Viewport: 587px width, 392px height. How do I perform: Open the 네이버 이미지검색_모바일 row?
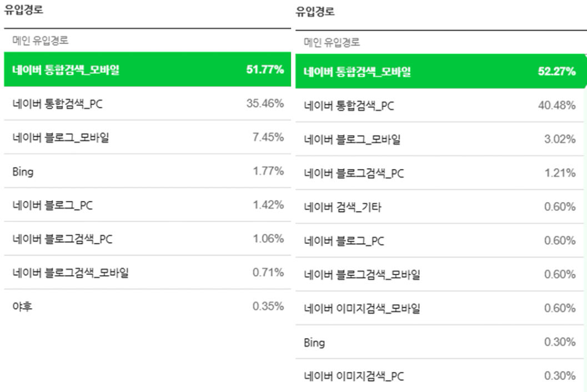pyautogui.click(x=439, y=308)
